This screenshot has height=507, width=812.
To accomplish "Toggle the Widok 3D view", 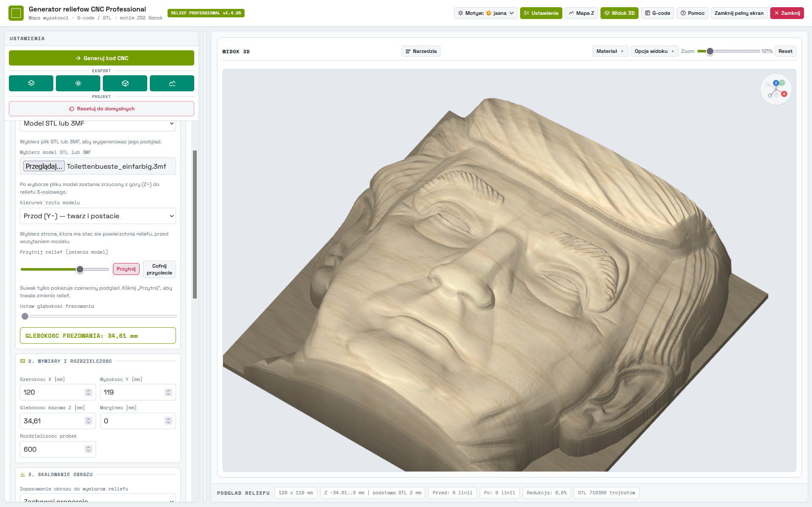I will (x=619, y=13).
